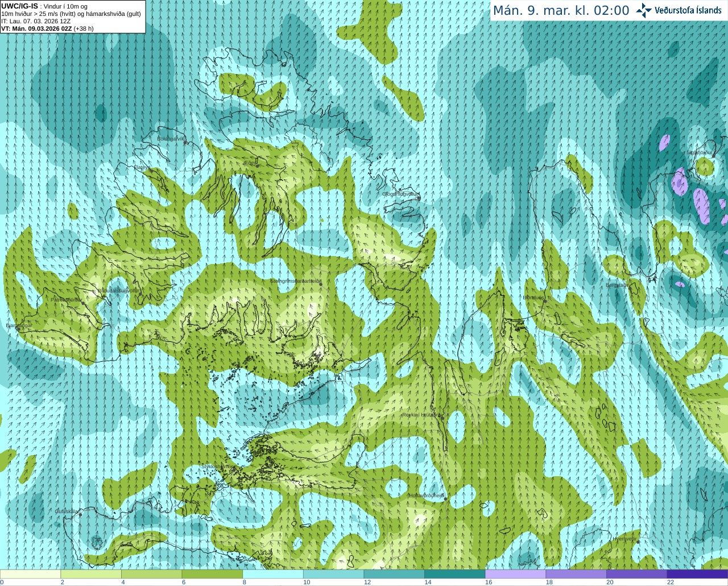
Task: Click the UWC/IG-IS model title
Action: 19,6
